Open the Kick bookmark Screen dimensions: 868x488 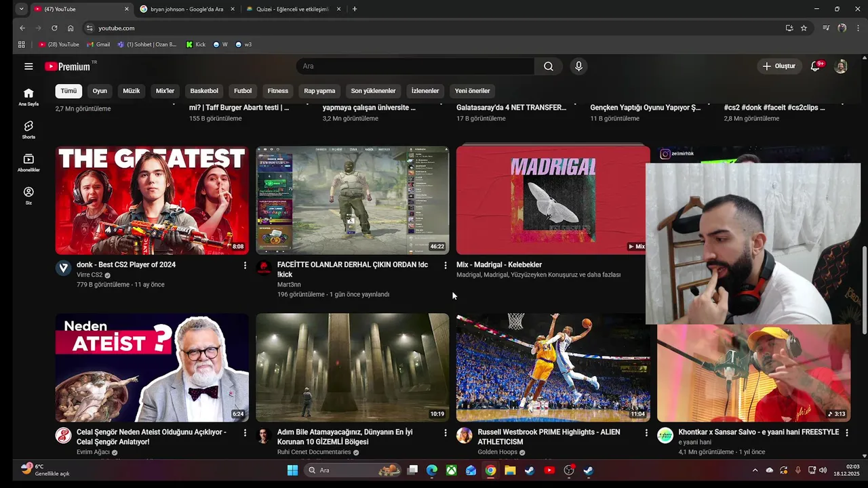point(196,44)
